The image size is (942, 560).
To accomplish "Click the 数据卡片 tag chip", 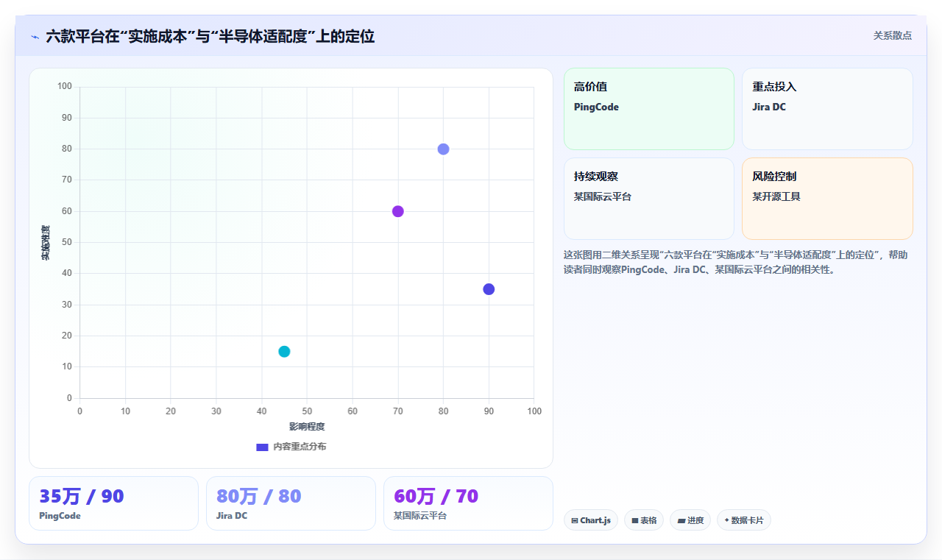I will (x=744, y=520).
